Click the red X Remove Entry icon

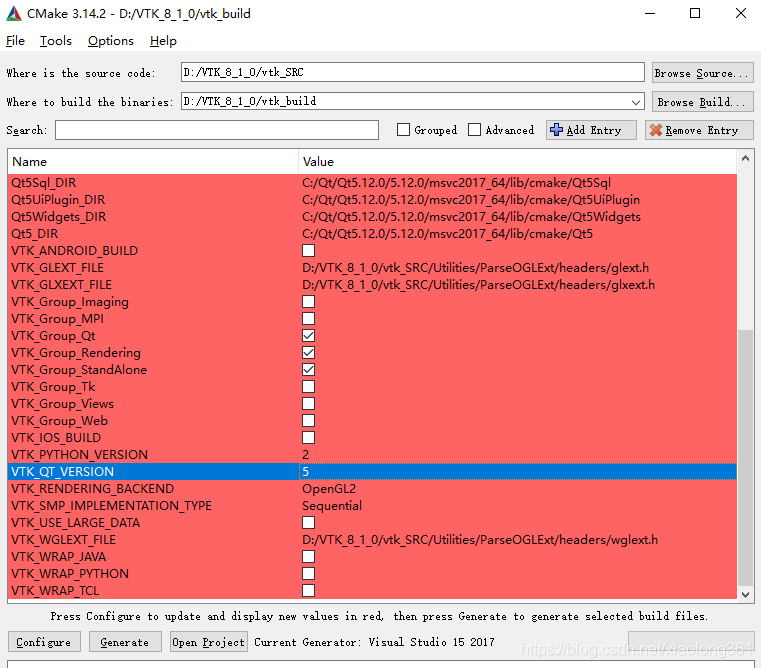[656, 130]
